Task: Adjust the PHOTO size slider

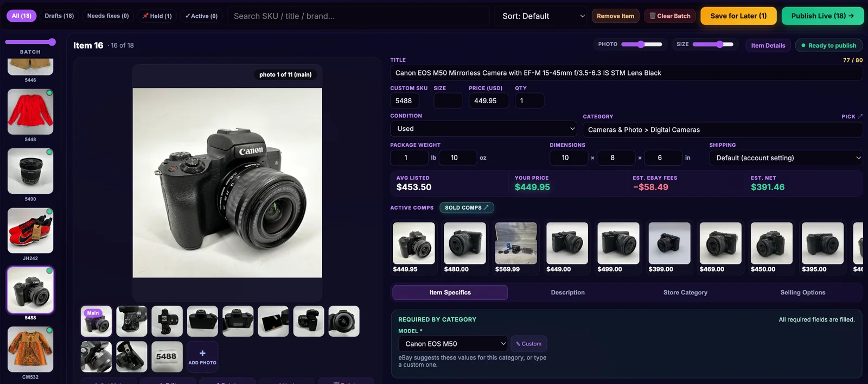Action: pos(642,45)
